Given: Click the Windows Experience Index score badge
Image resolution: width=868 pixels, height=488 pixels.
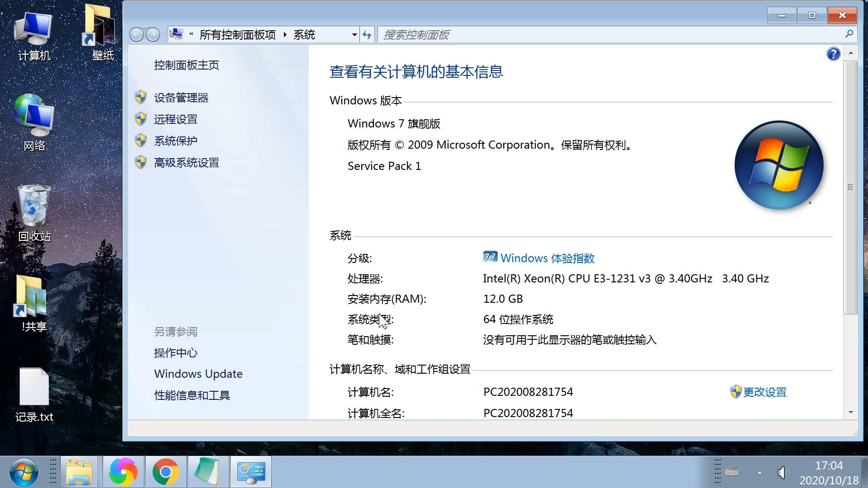Looking at the screenshot, I should click(490, 257).
